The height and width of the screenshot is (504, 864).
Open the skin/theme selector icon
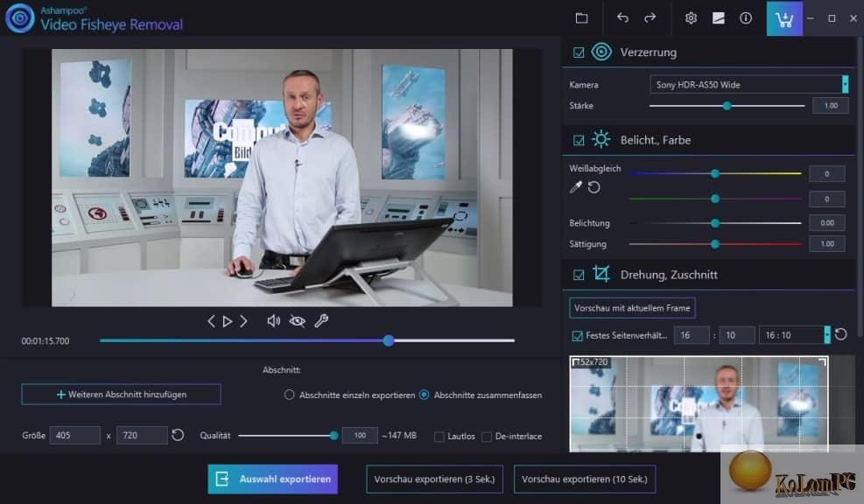[719, 18]
